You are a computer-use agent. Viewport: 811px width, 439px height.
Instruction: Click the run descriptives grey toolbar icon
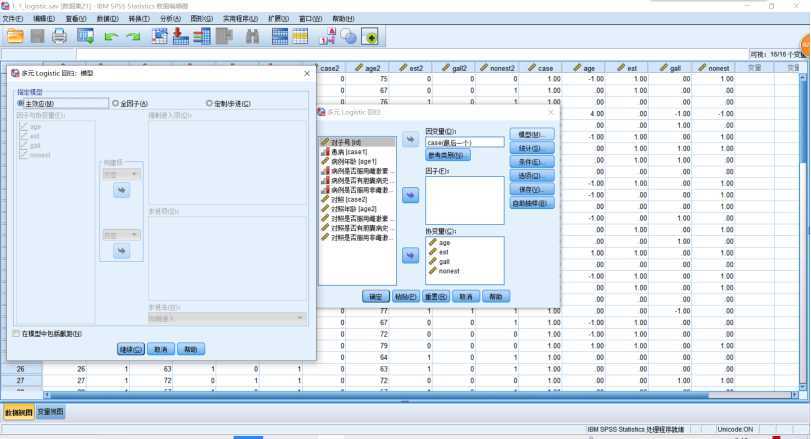pos(224,37)
